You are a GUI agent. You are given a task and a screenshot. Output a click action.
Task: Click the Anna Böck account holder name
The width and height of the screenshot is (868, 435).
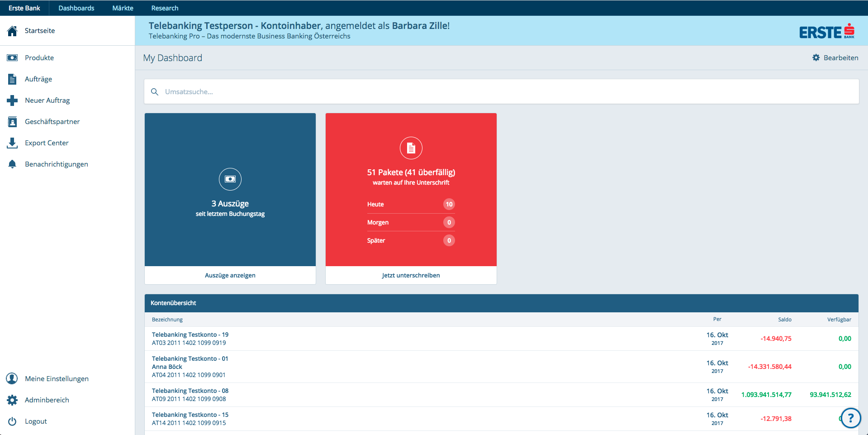pyautogui.click(x=167, y=367)
